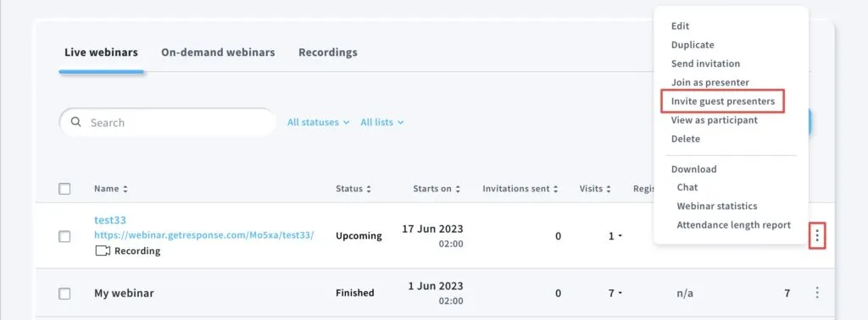Viewport: 868px width, 320px height.
Task: Click the search magnifier icon
Action: point(76,122)
